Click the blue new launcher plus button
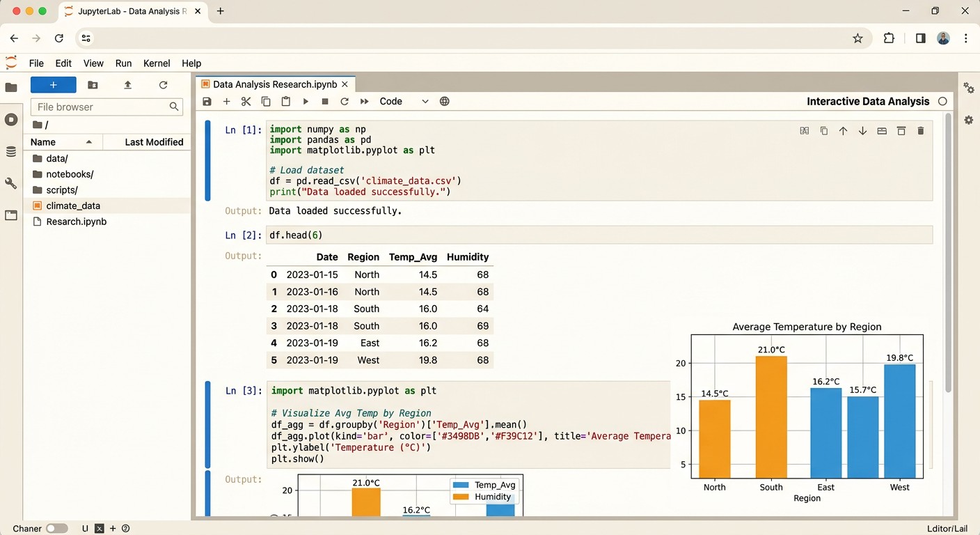 click(54, 85)
